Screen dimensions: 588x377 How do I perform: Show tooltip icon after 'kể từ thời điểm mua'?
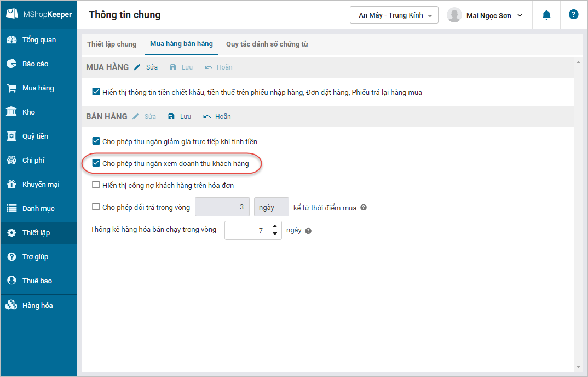pyautogui.click(x=364, y=207)
